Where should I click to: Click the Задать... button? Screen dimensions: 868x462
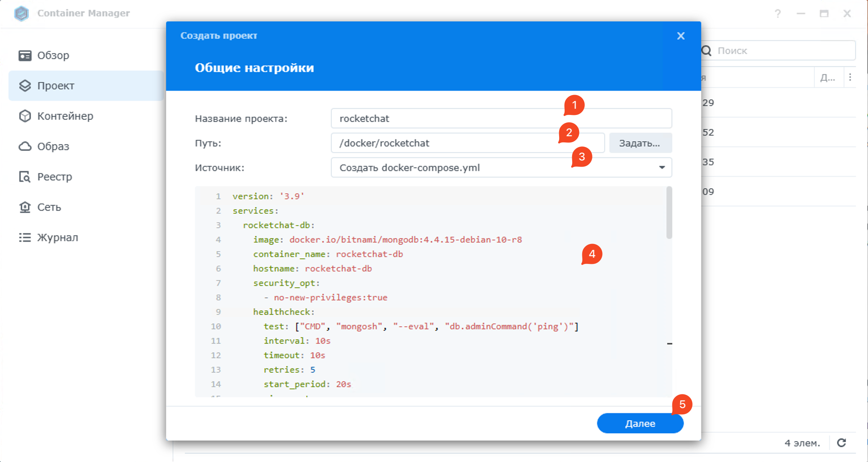(x=640, y=143)
